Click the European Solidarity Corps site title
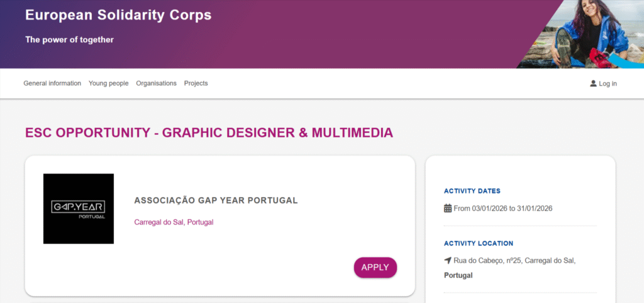 point(118,15)
